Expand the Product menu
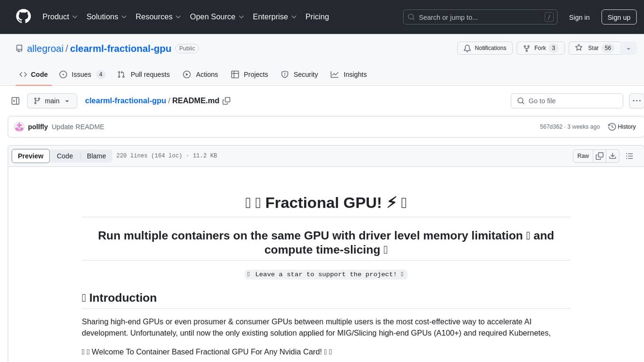 (60, 17)
